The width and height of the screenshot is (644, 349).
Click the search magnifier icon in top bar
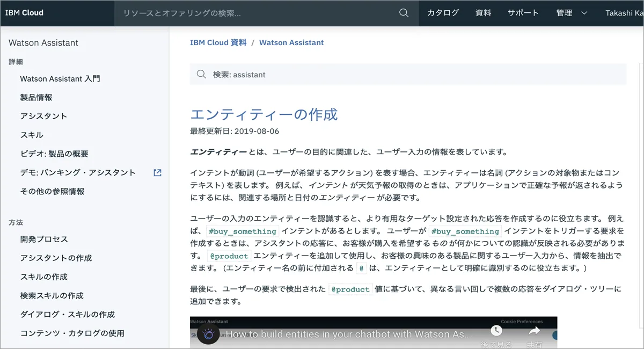(404, 13)
